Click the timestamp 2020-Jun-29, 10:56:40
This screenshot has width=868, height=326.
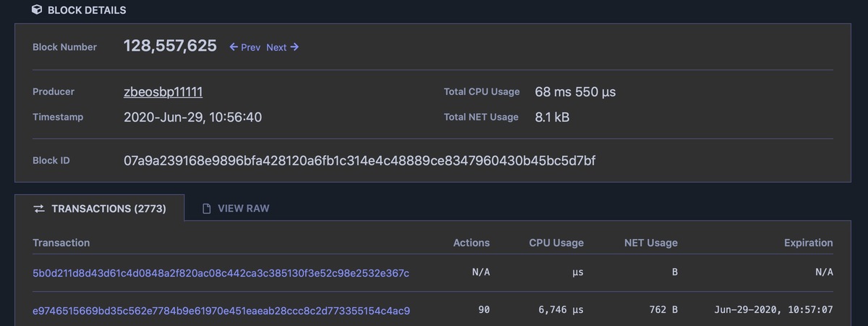[x=192, y=117]
